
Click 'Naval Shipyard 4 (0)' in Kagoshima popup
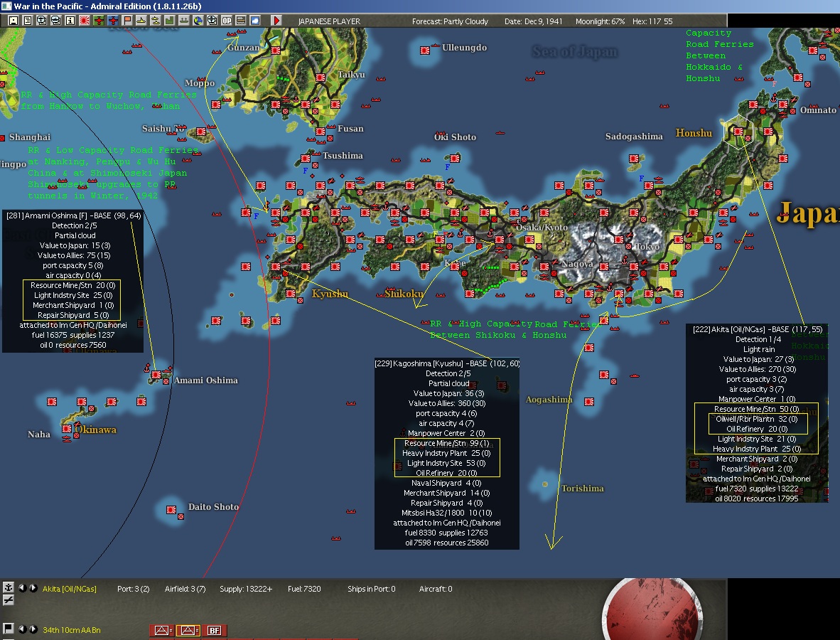[446, 483]
